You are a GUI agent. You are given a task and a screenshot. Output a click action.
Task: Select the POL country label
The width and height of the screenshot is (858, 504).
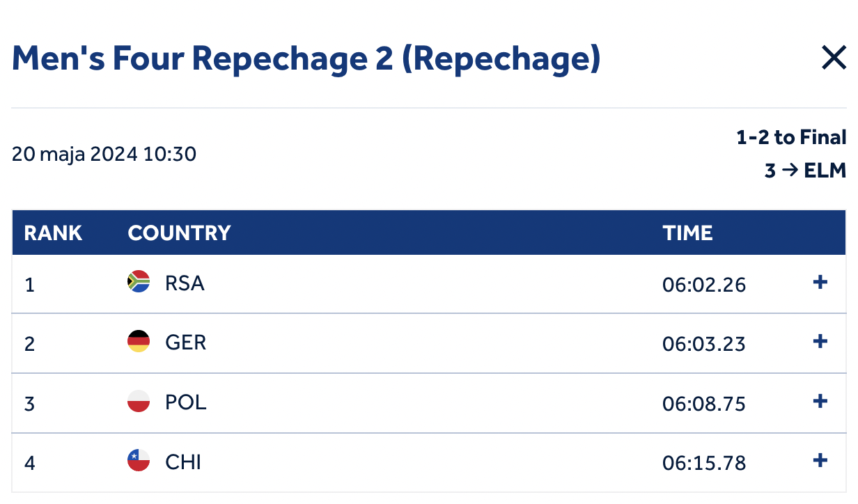[185, 402]
